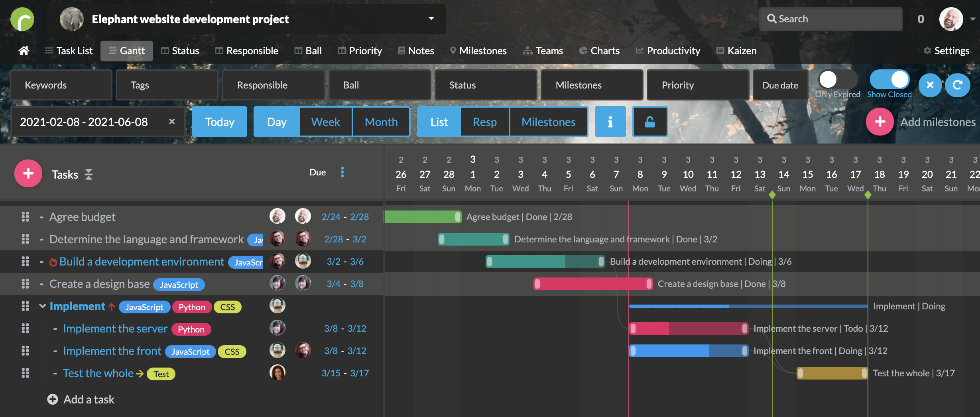
Task: Click the Test the whole responsible avatar
Action: pyautogui.click(x=277, y=373)
